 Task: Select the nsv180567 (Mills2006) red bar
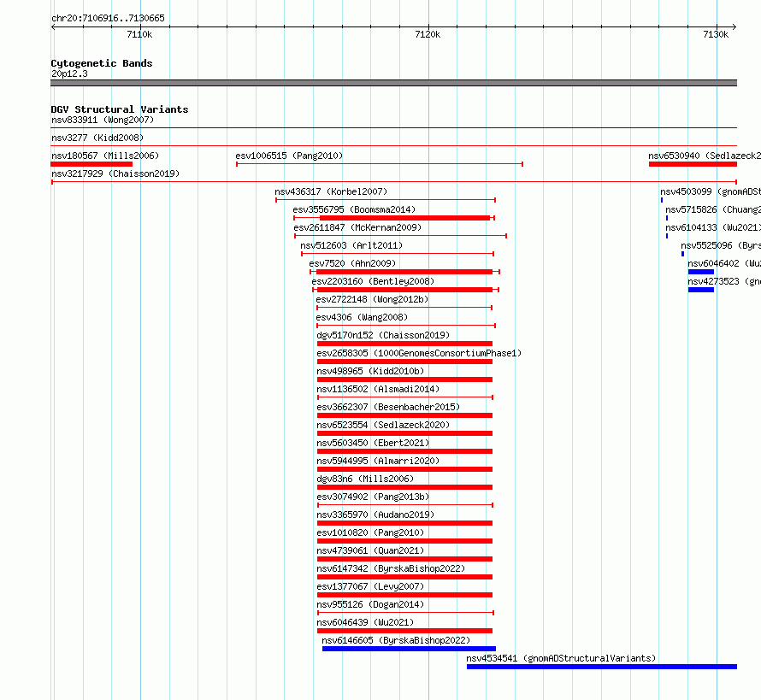91,164
